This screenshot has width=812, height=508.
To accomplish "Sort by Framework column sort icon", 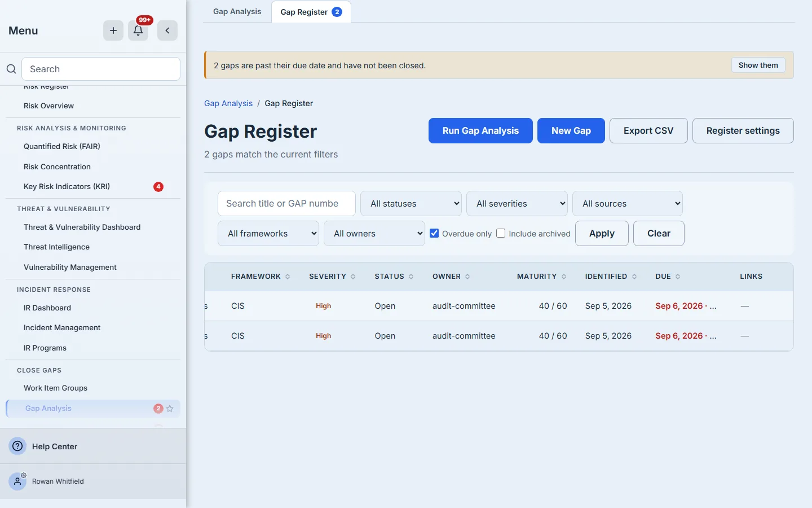I will coord(288,277).
